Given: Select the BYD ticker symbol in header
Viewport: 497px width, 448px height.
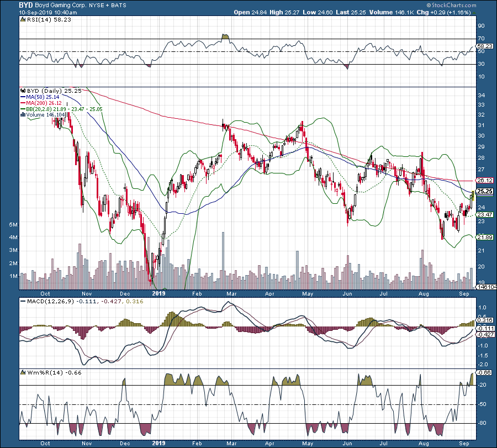Looking at the screenshot, I should 26,5.
